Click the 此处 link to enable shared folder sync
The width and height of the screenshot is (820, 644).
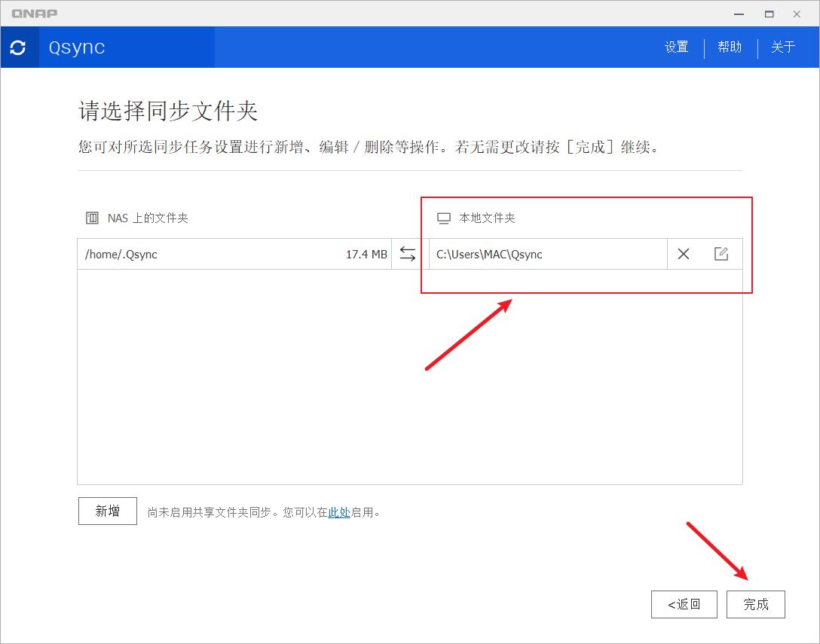[341, 511]
